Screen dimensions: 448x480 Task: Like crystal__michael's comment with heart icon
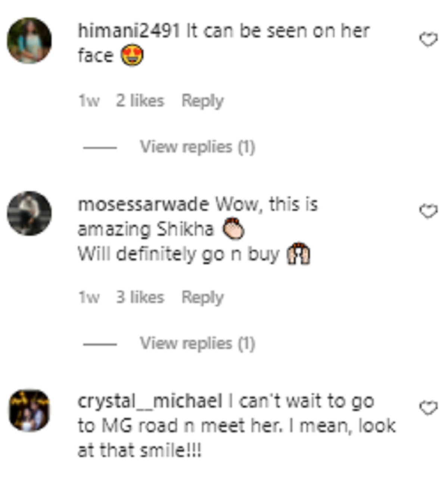tap(429, 408)
